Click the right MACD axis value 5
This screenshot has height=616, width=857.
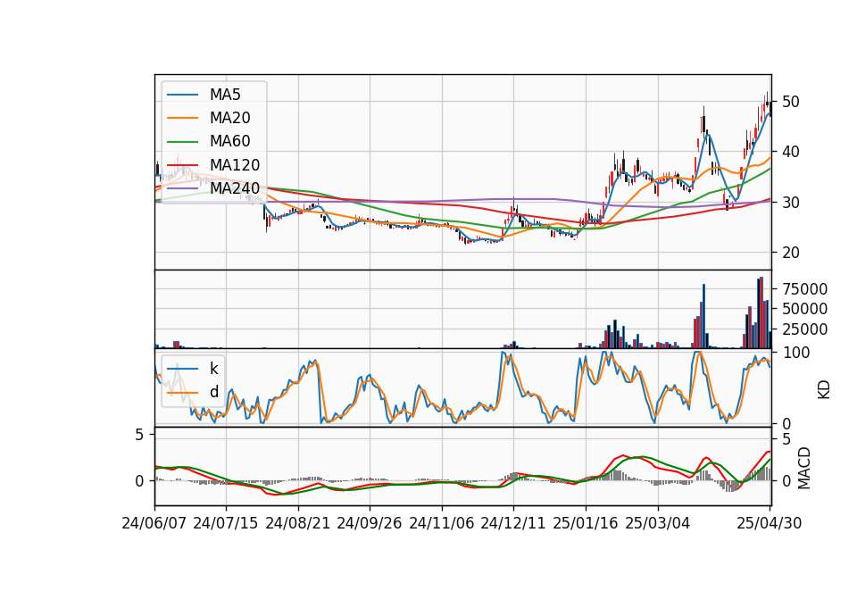click(787, 439)
